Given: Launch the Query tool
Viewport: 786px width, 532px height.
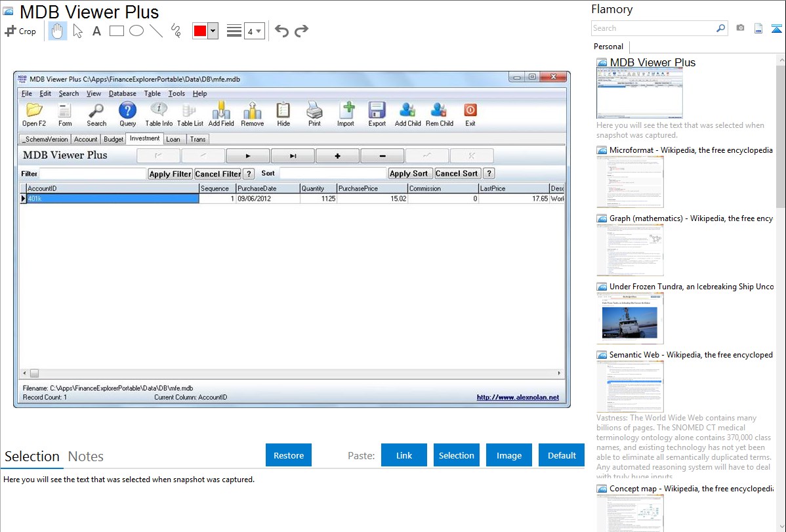Looking at the screenshot, I should pyautogui.click(x=127, y=114).
